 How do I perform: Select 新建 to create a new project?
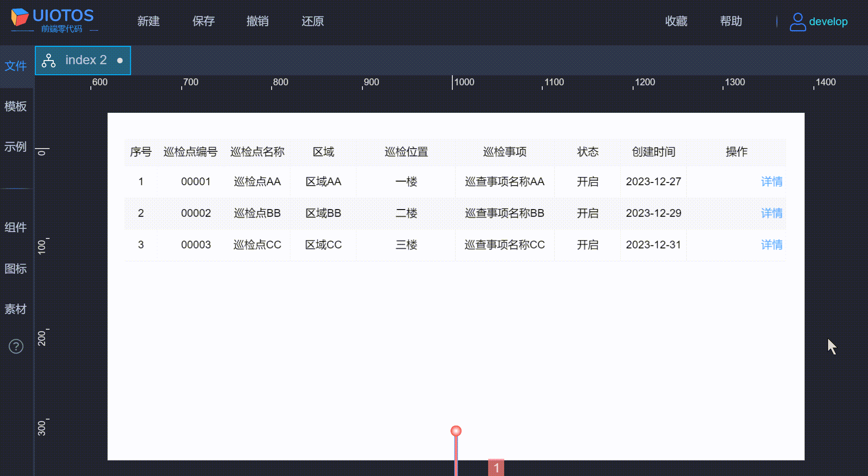coord(149,21)
